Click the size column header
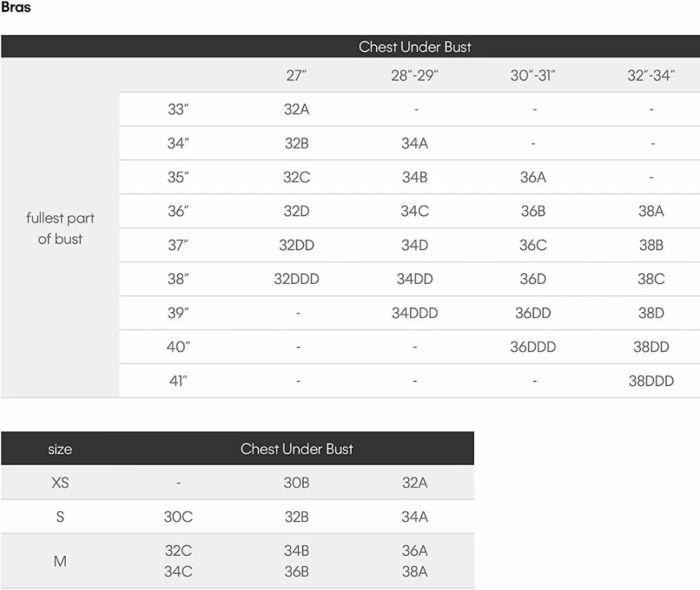 coord(61,449)
